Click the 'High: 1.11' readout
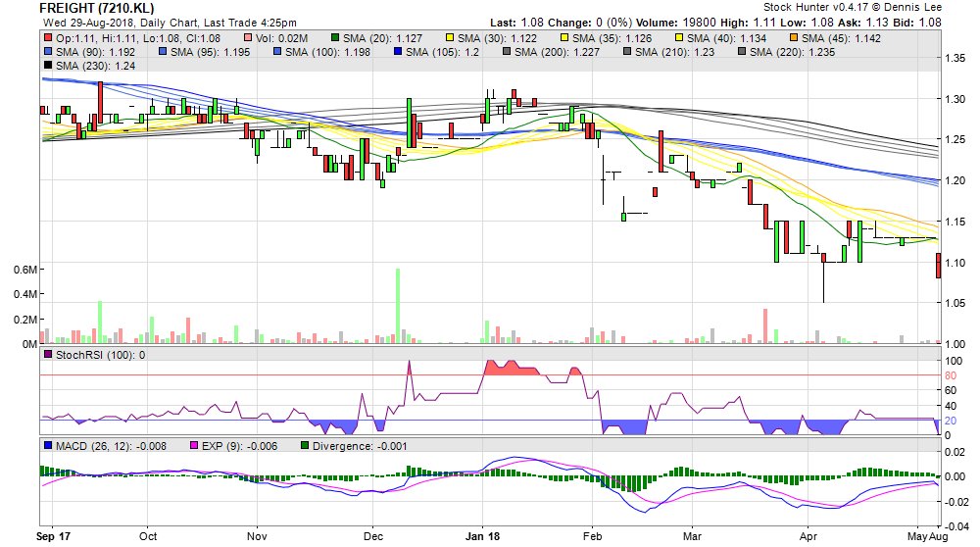This screenshot has height=547, width=980. (748, 23)
